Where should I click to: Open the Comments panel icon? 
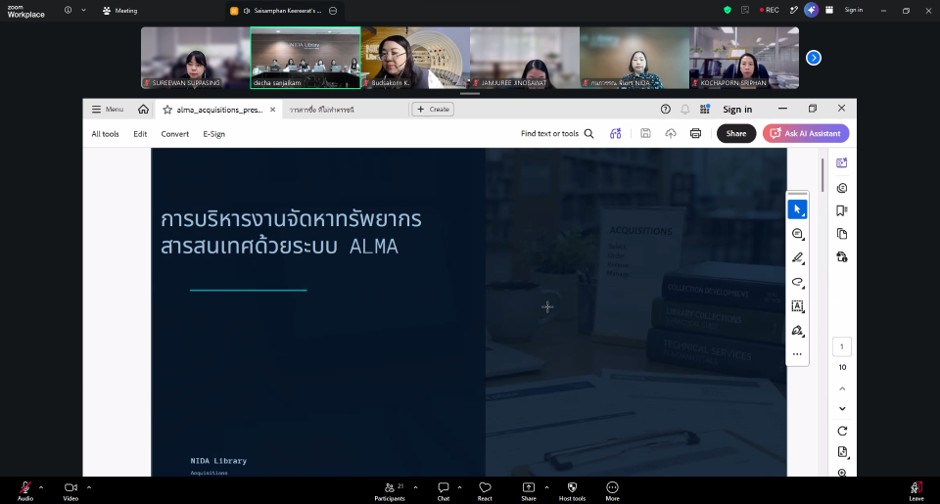click(842, 188)
